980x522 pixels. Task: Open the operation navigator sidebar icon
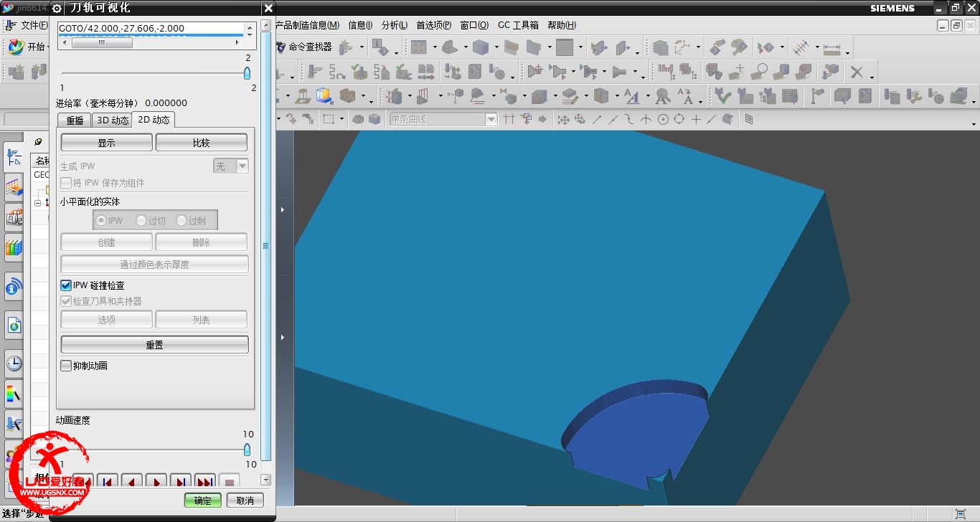click(14, 156)
